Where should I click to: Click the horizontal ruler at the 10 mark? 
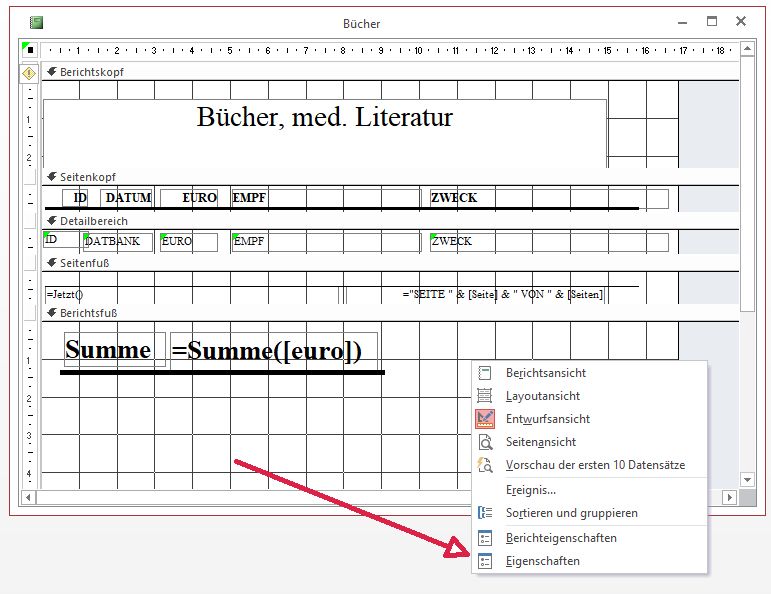418,50
